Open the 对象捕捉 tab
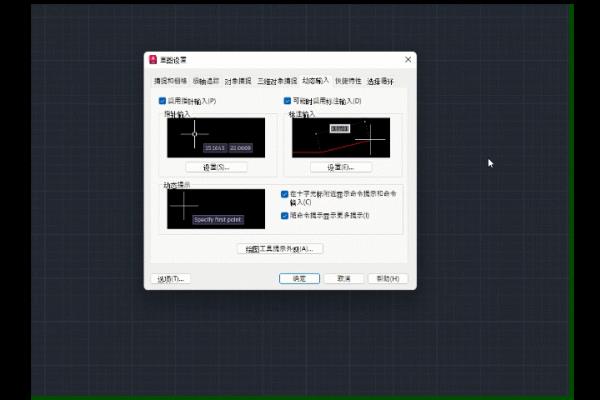 [x=238, y=81]
